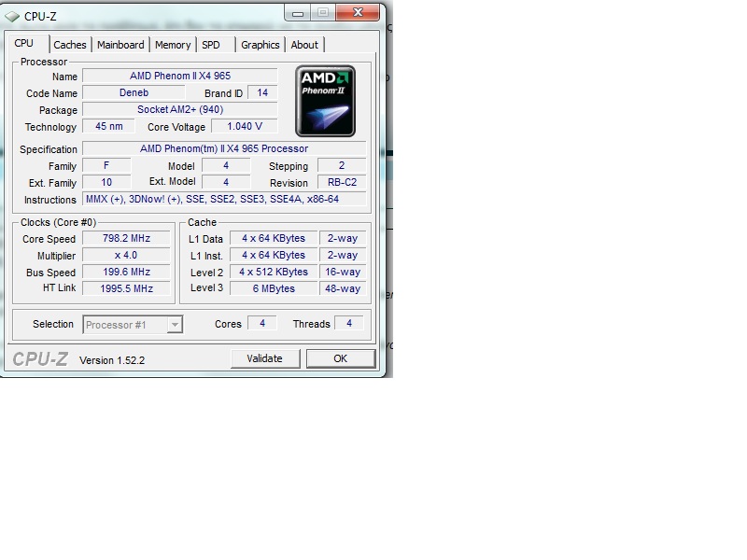Image resolution: width=747 pixels, height=560 pixels.
Task: Show the About tab
Action: point(304,45)
